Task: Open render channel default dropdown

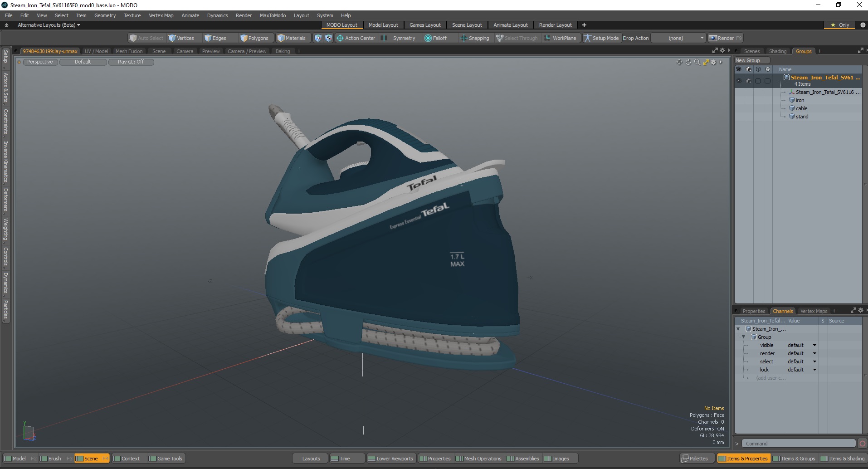Action: point(802,353)
